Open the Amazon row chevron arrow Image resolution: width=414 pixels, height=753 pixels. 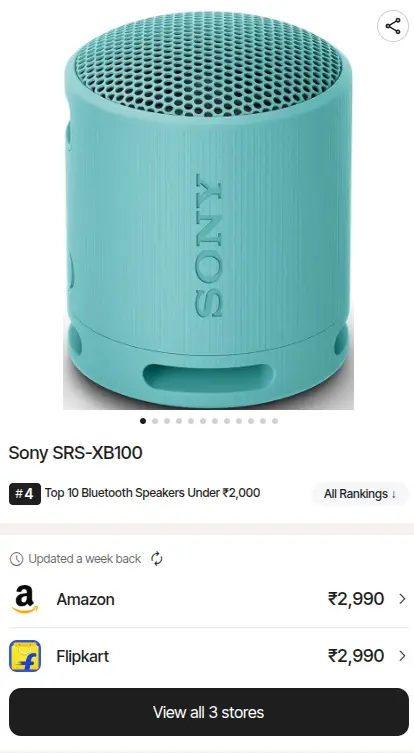click(x=402, y=599)
